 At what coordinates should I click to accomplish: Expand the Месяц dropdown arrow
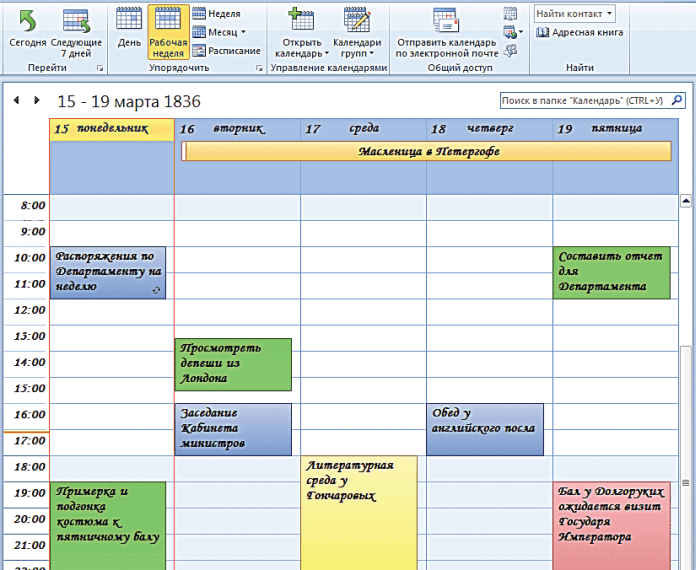click(x=242, y=32)
